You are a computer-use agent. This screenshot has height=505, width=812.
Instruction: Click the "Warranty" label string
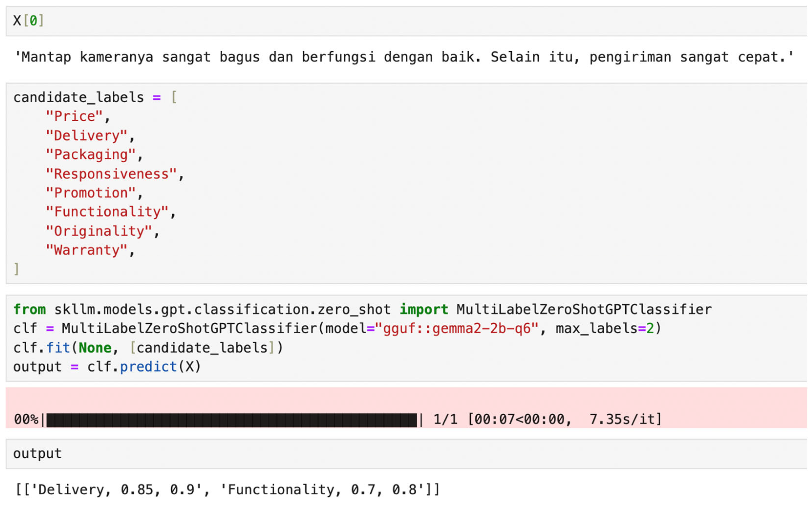(x=86, y=250)
